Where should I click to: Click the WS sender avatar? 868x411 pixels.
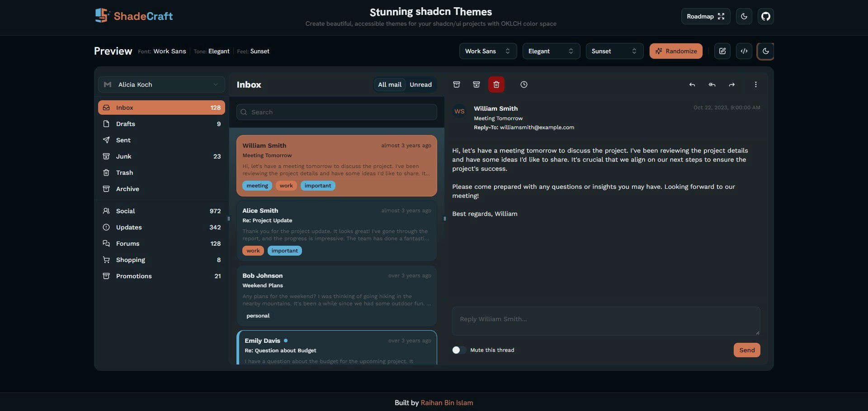pyautogui.click(x=459, y=111)
